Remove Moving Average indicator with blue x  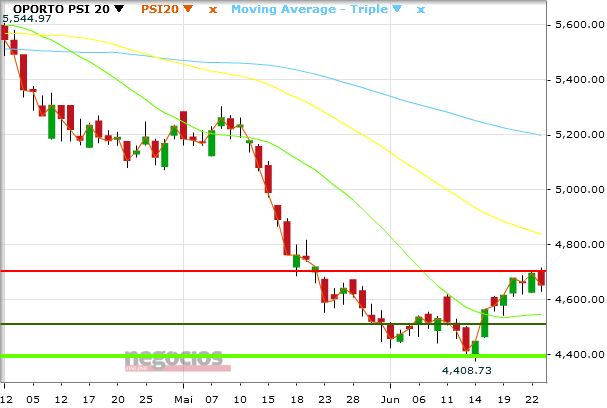coord(421,10)
